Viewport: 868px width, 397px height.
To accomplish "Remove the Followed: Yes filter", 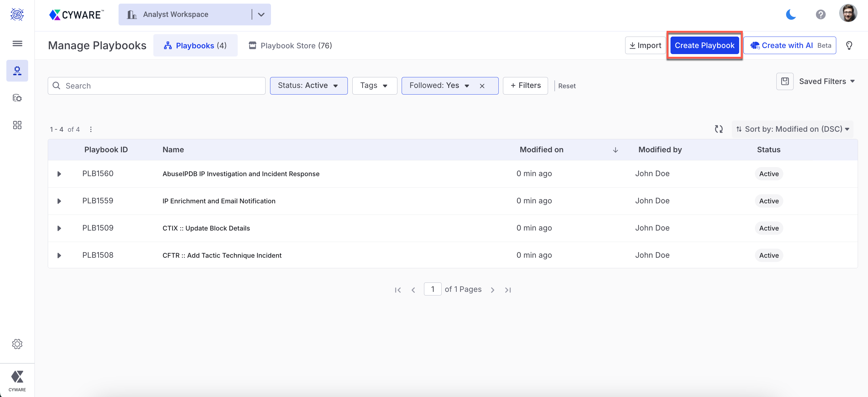I will (x=482, y=86).
